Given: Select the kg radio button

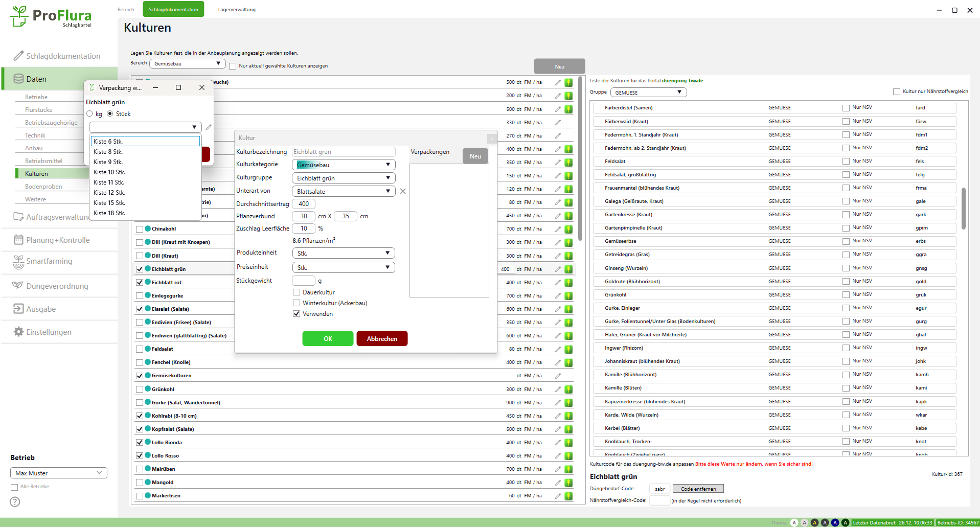Looking at the screenshot, I should point(90,114).
